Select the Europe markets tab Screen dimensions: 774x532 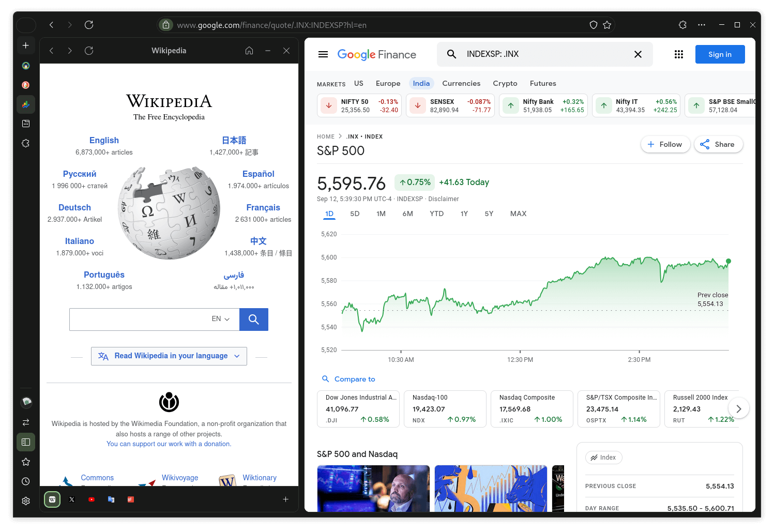coord(388,83)
